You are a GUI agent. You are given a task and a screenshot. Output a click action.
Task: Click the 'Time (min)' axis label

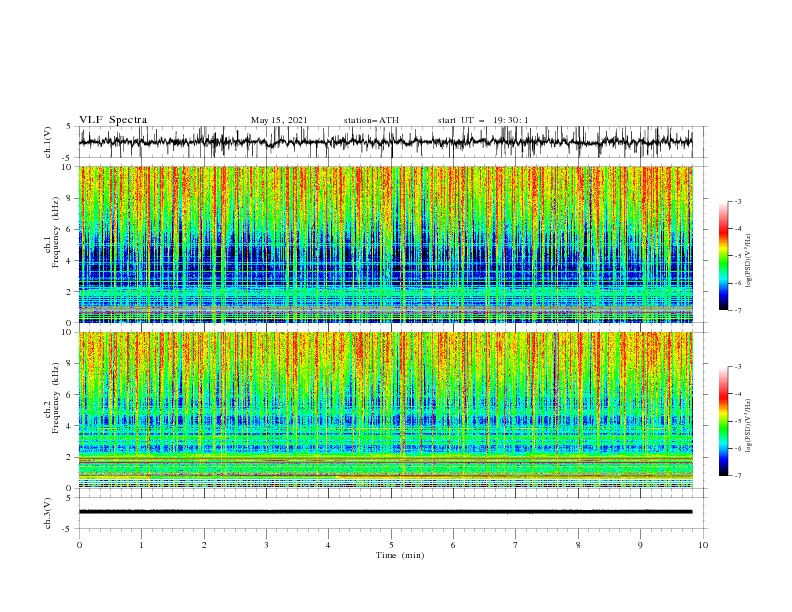pos(400,555)
